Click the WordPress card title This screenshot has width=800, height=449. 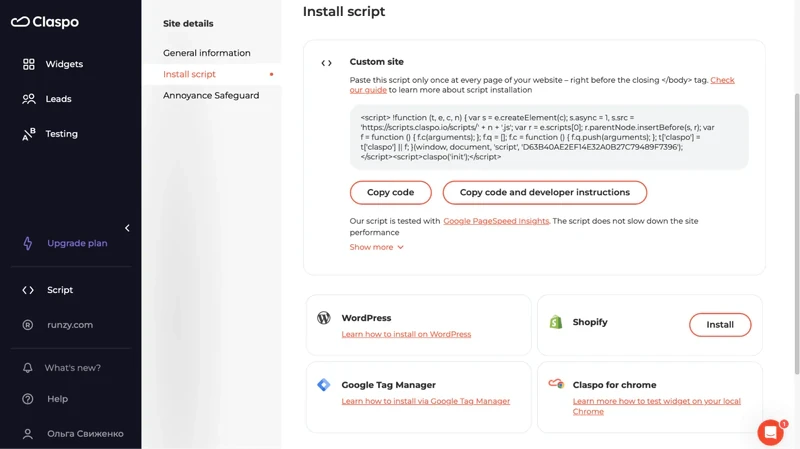[x=366, y=318]
